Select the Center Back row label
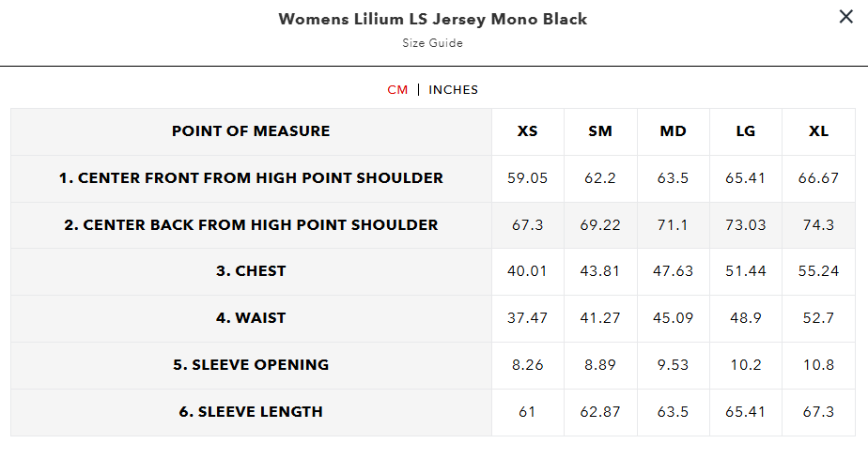868x459 pixels. pyautogui.click(x=251, y=225)
